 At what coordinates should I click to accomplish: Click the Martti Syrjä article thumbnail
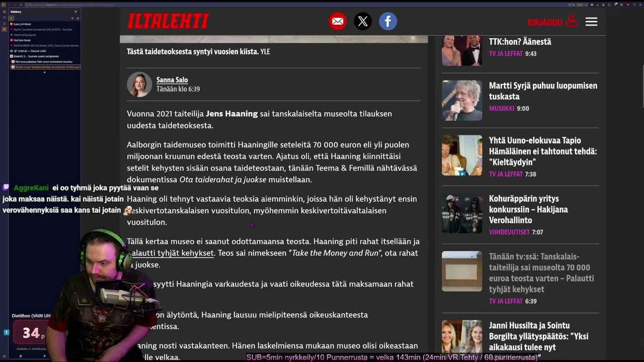[x=462, y=100]
